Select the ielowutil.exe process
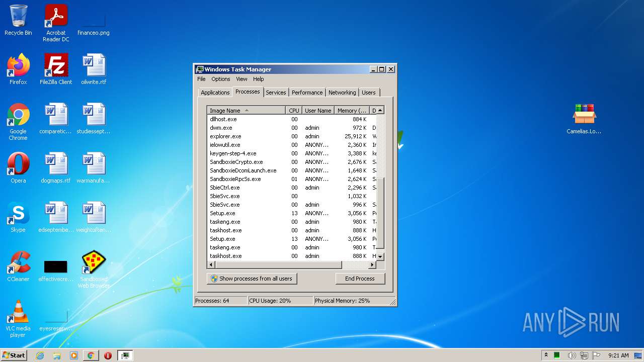The height and width of the screenshot is (362, 644). coord(292,145)
